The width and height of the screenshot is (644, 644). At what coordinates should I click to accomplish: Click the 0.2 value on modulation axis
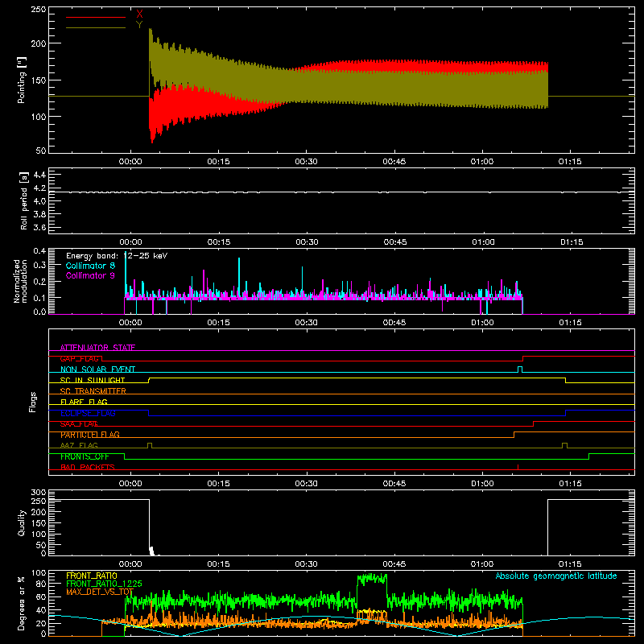pyautogui.click(x=39, y=282)
